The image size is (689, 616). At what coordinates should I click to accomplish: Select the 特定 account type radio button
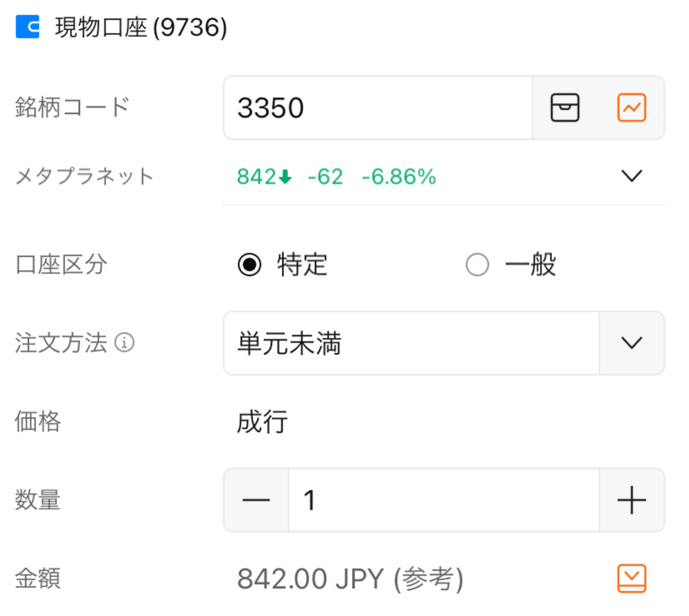coord(250,264)
